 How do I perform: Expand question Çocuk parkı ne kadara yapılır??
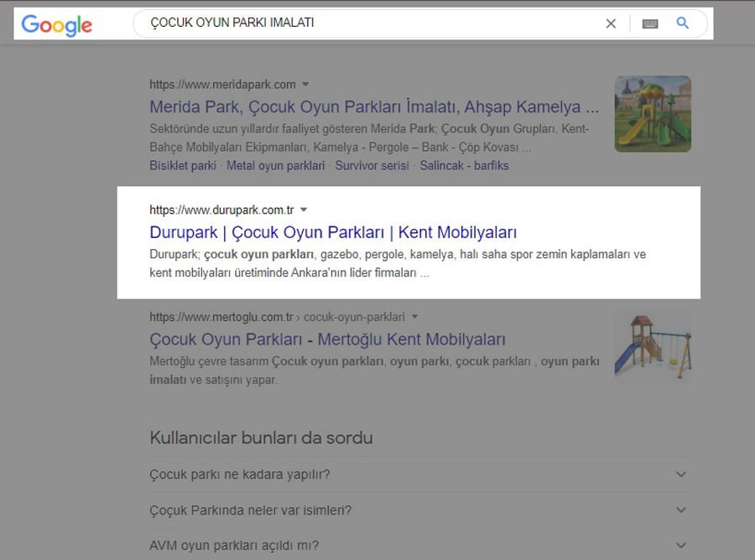pos(419,474)
